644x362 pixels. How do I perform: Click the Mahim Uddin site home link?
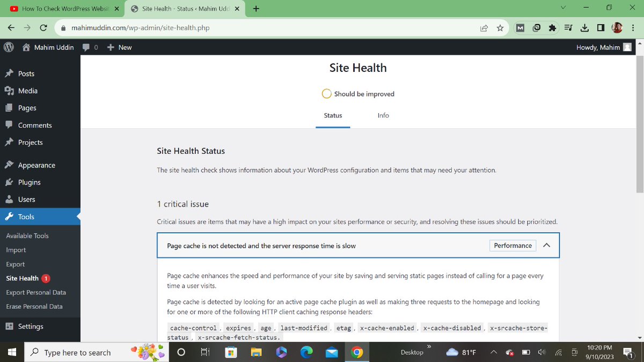(48, 47)
